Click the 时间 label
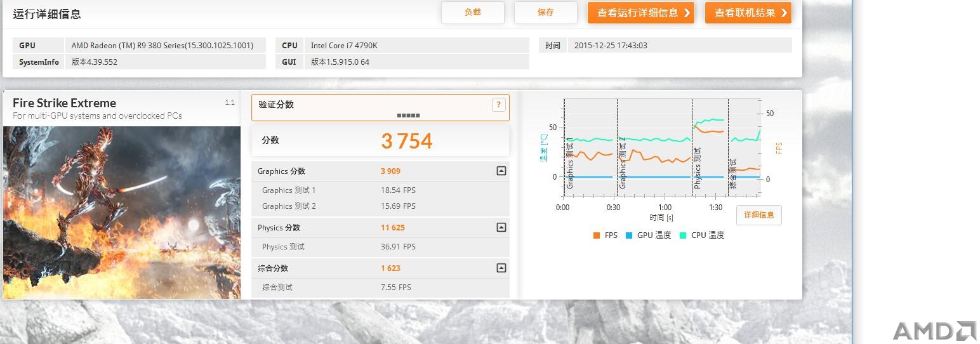Screen dimensions: 980x344 553,46
